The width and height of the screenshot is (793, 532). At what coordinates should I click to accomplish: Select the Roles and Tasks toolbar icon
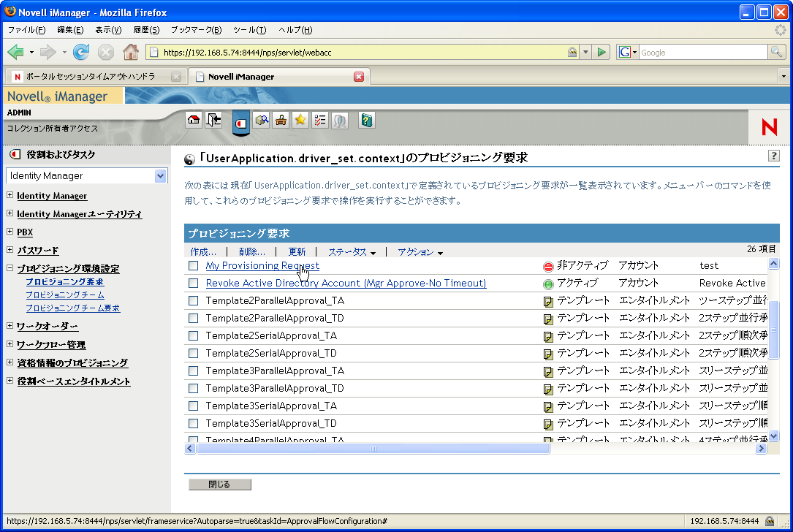pos(241,122)
